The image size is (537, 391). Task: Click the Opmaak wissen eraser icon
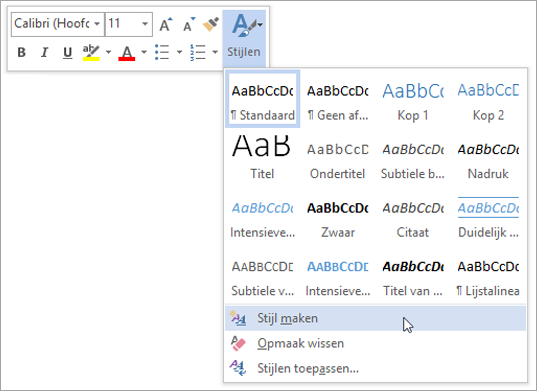point(238,343)
